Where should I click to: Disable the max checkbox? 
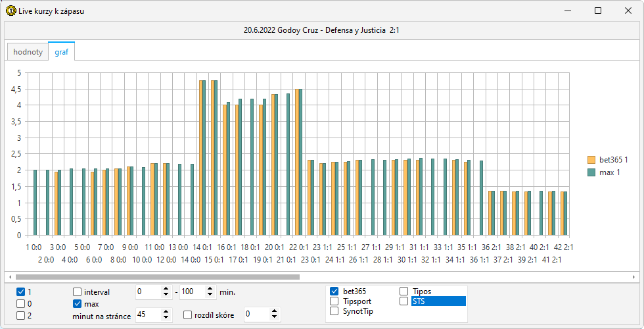click(78, 303)
